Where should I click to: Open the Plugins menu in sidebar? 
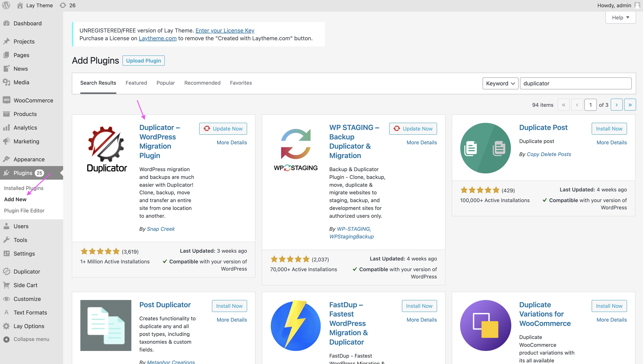[x=32, y=173]
